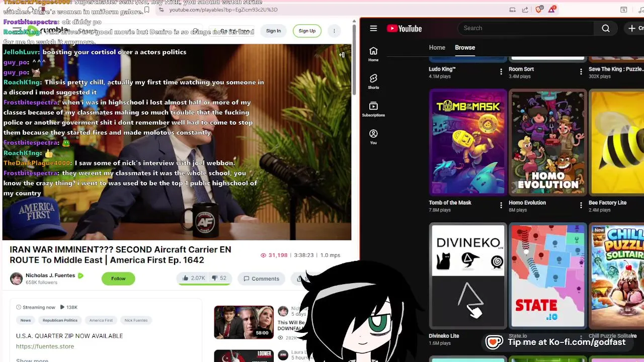This screenshot has width=644, height=362.
Task: Open the You page in sidebar
Action: pyautogui.click(x=373, y=137)
